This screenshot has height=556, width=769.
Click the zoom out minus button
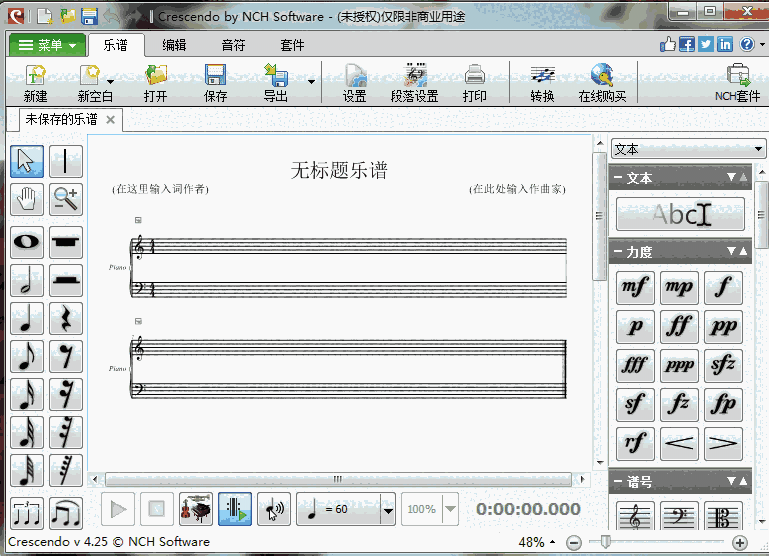point(574,543)
